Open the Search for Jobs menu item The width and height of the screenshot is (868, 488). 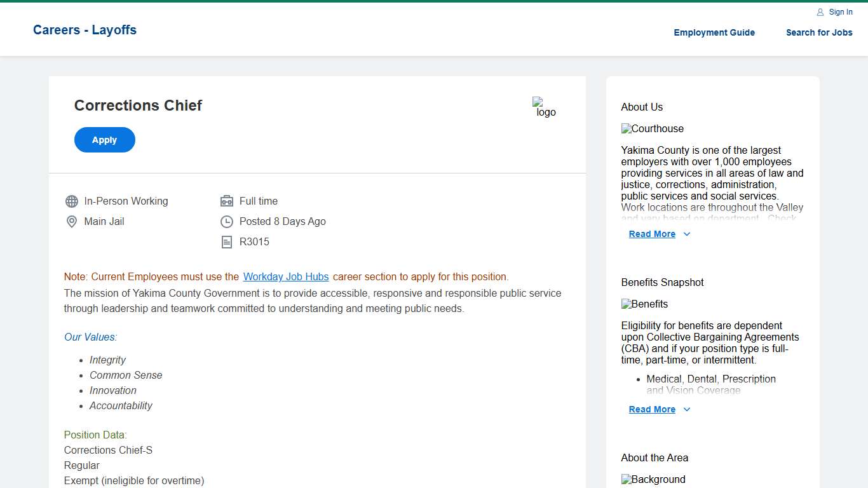[x=819, y=32]
